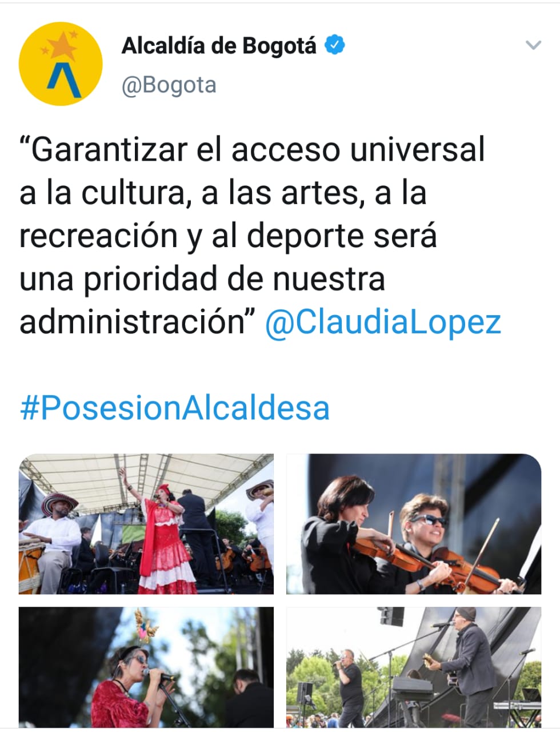Open the Alcaldía de Bogotá account name
560x732 pixels.
[x=219, y=46]
